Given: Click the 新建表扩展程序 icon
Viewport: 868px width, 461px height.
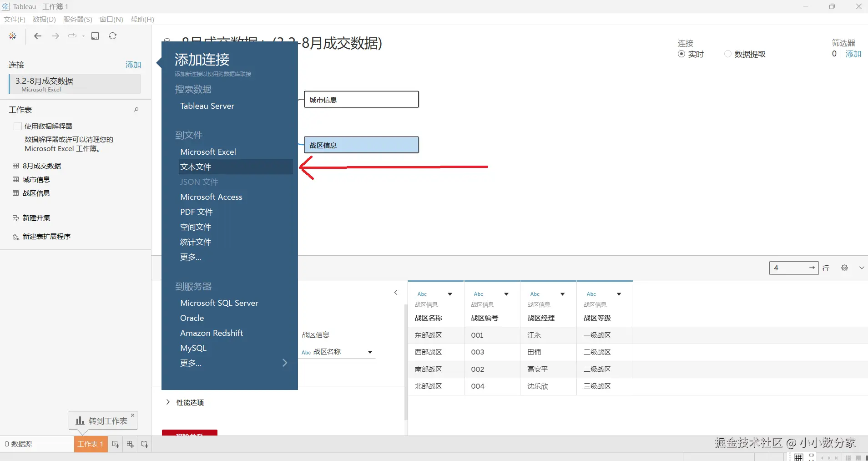Looking at the screenshot, I should (x=16, y=237).
